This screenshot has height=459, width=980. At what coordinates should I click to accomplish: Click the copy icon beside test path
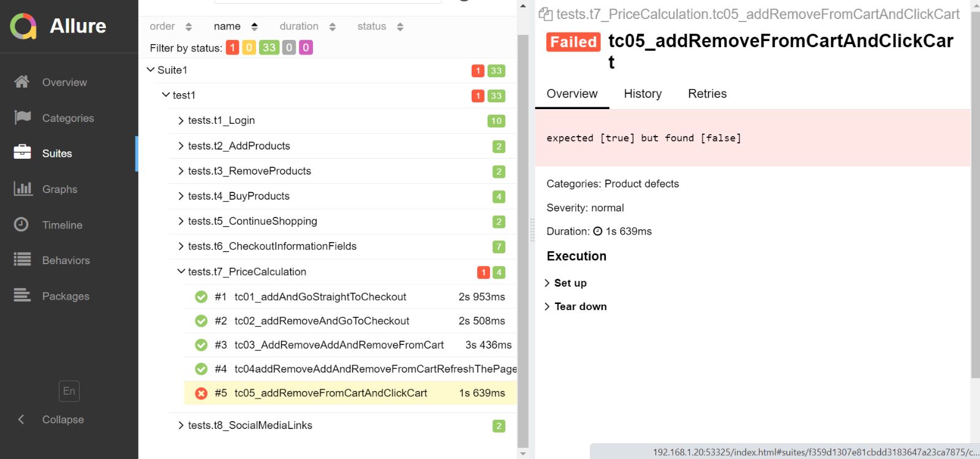(x=545, y=14)
